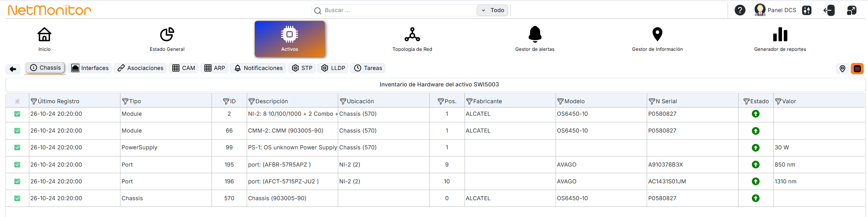868x217 pixels.
Task: Open filter for Descripción column
Action: (251, 101)
